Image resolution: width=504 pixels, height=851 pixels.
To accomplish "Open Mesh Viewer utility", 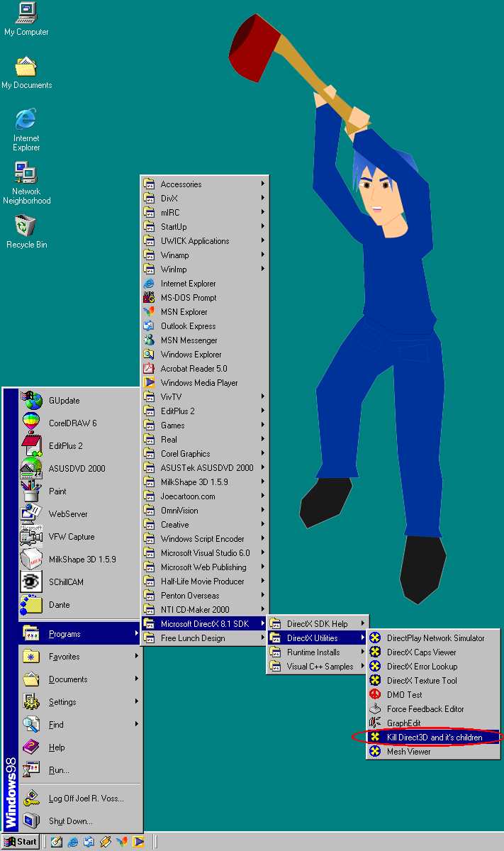I will coord(433,752).
